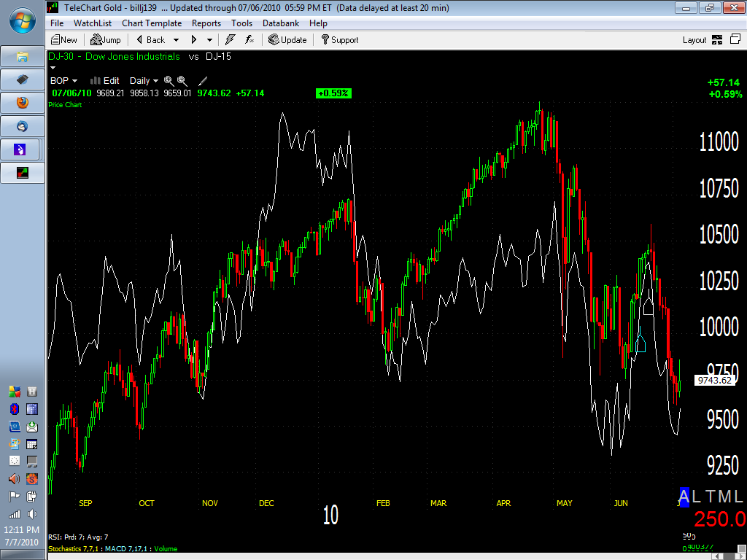Image resolution: width=747 pixels, height=560 pixels.
Task: Open the Help menu
Action: 318,23
